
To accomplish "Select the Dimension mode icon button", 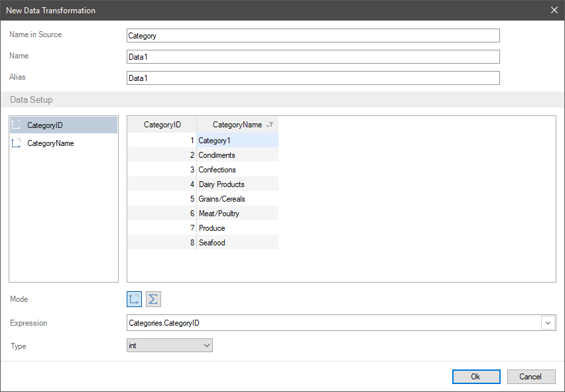I will coord(134,299).
